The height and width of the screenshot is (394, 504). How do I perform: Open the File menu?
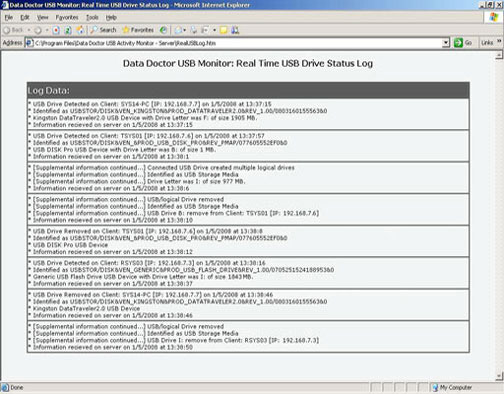[9, 17]
